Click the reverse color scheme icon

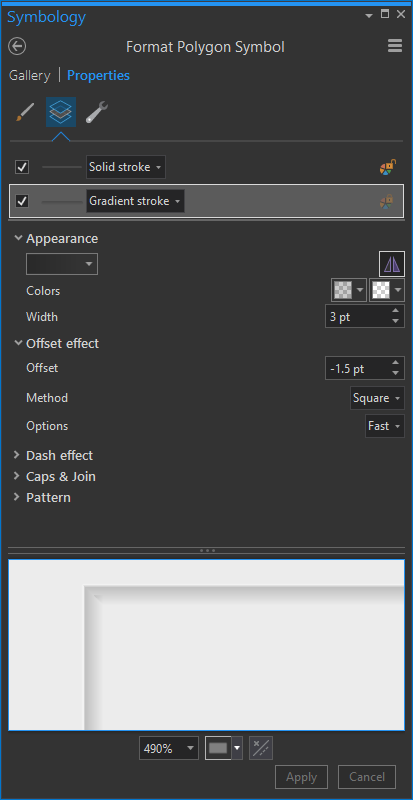[x=392, y=264]
